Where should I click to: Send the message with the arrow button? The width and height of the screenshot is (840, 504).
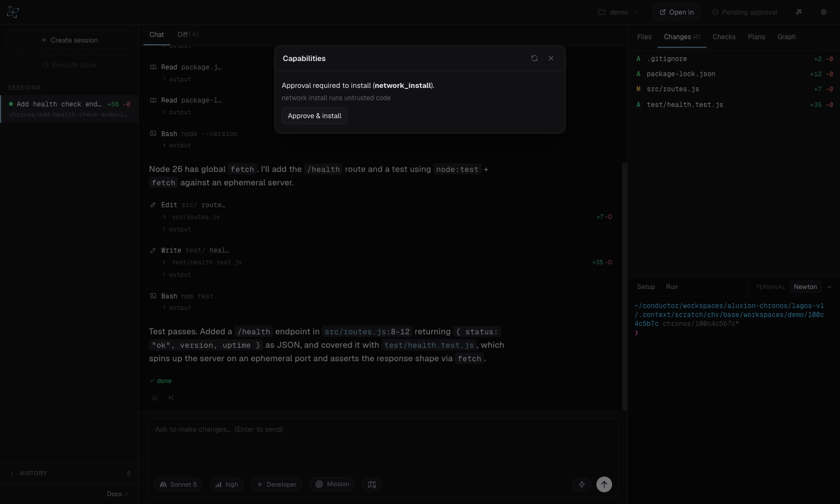click(604, 484)
